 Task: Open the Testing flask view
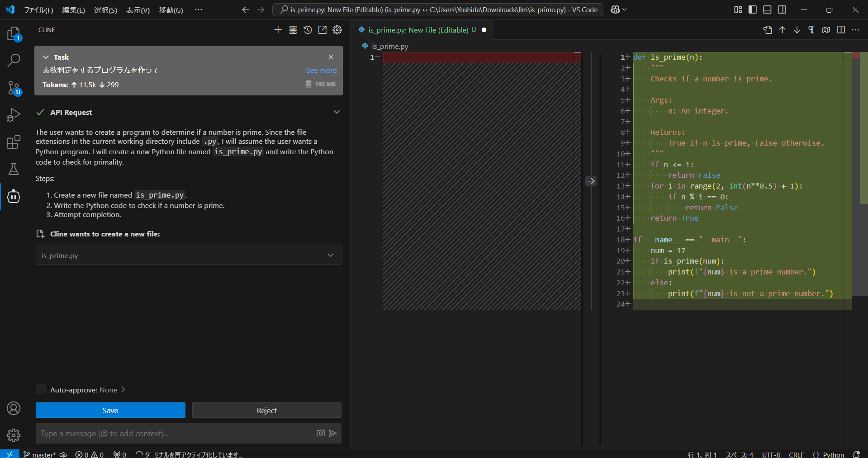[14, 169]
